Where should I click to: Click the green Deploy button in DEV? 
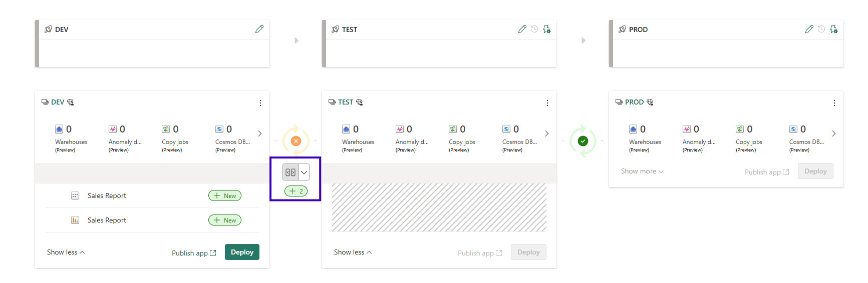click(x=242, y=252)
